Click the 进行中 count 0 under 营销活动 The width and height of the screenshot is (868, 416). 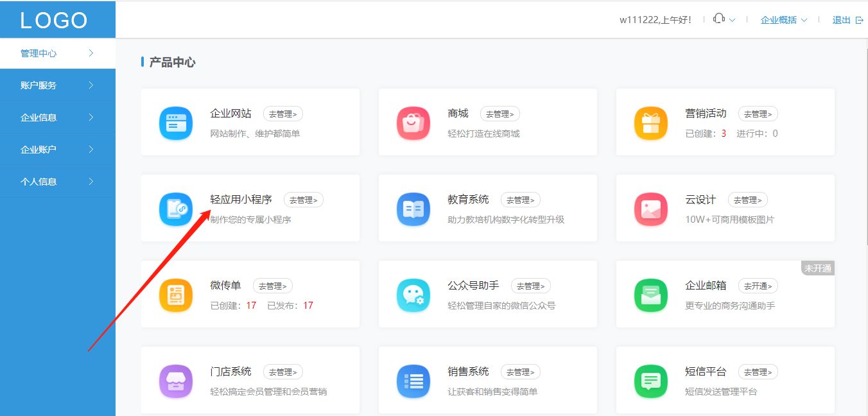pos(775,134)
